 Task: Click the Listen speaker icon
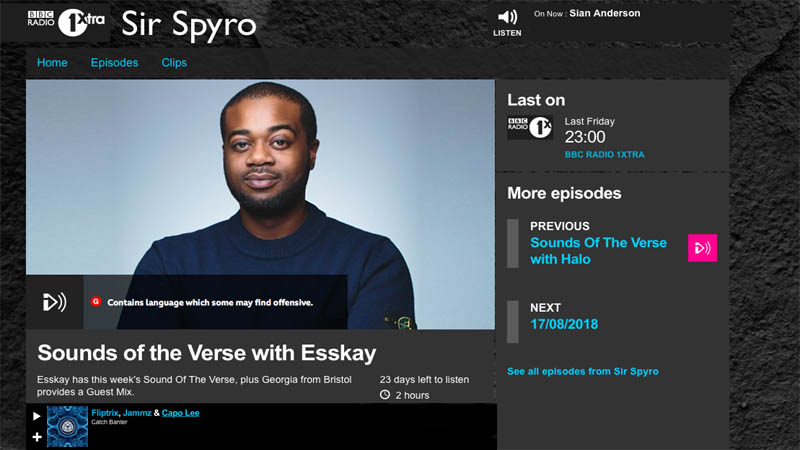click(507, 17)
